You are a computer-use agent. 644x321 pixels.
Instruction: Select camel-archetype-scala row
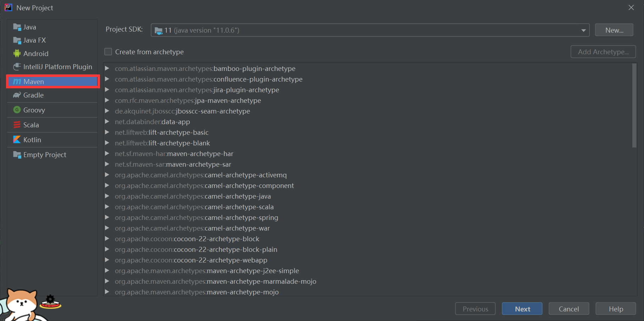pos(367,207)
